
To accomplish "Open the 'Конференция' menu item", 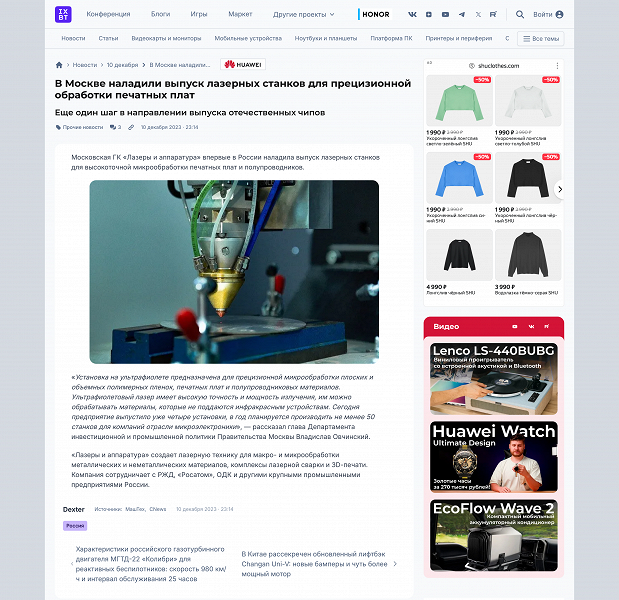I will coord(108,15).
